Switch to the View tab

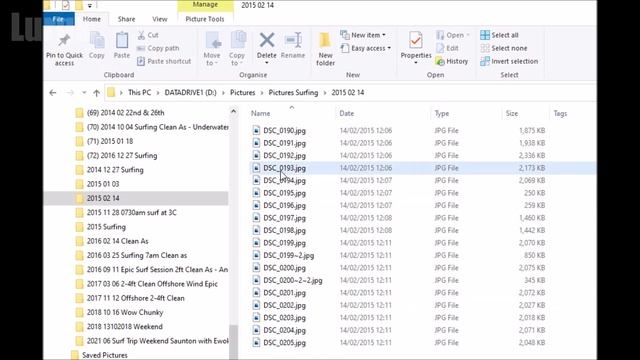[x=160, y=19]
